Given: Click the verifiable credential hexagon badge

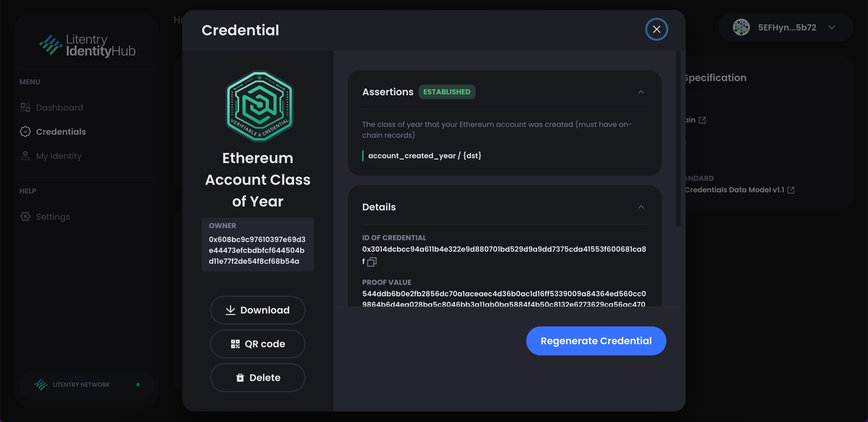Looking at the screenshot, I should pos(259,106).
